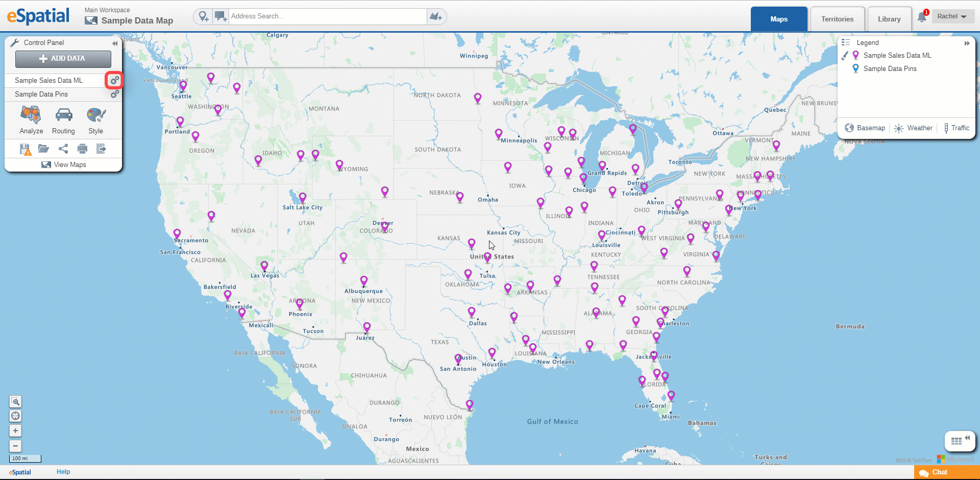Zoom in with the plus button

(15, 430)
